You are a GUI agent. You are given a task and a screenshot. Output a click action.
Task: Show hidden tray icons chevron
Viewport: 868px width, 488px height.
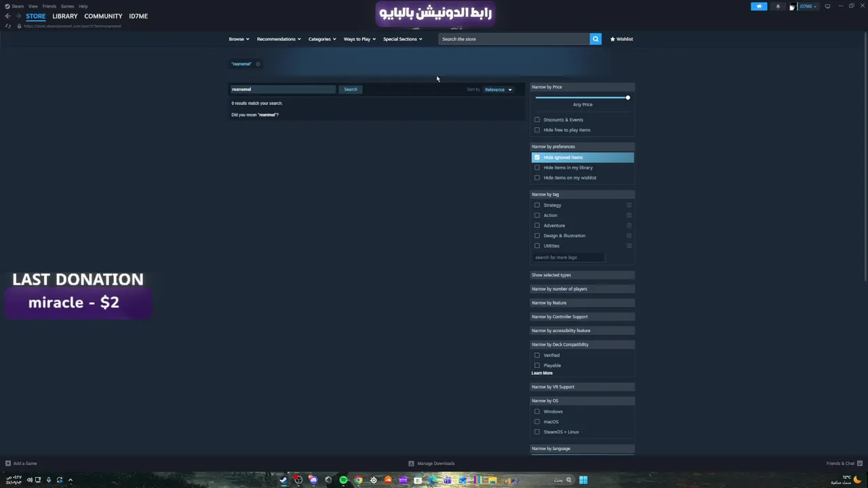pos(70,480)
